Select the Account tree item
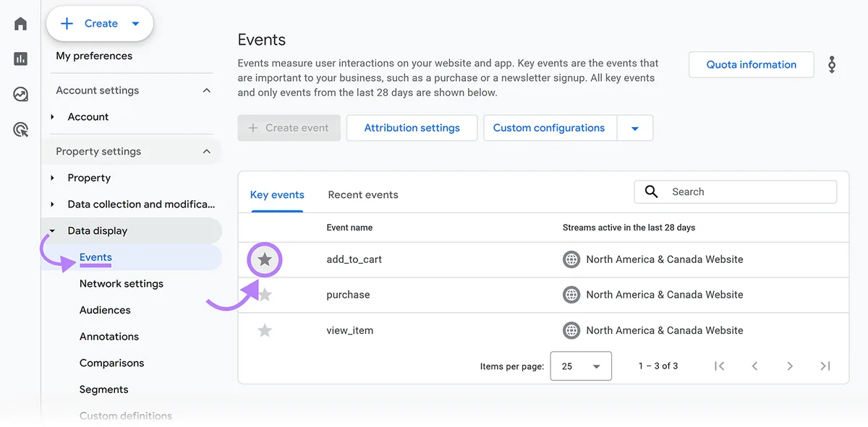Viewport: 868px width, 427px height. click(x=88, y=117)
